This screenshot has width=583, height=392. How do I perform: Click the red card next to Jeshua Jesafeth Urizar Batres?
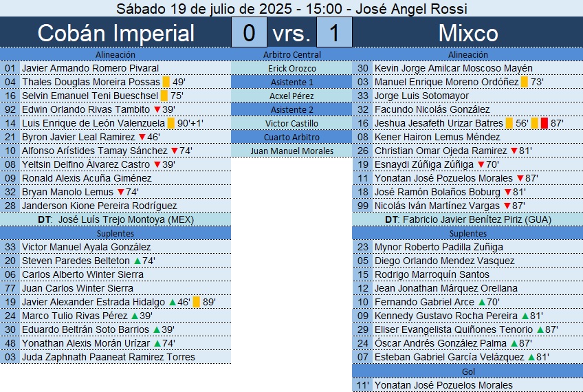544,123
